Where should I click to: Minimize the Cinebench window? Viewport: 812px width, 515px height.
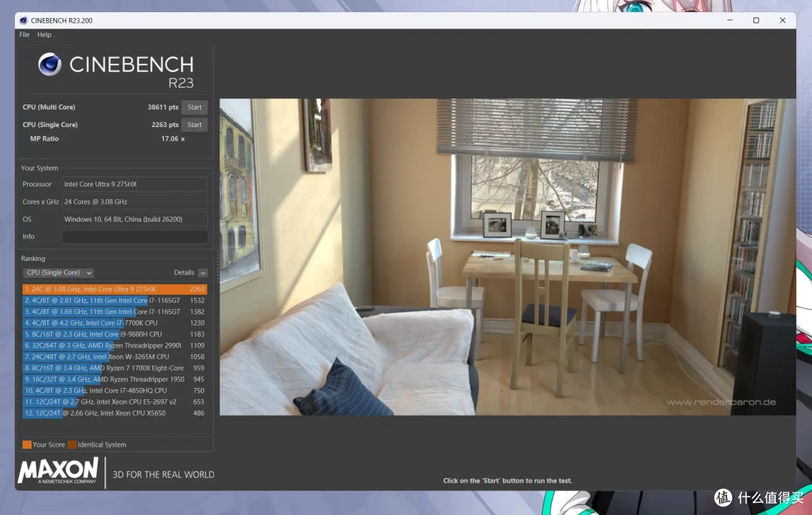pos(729,20)
